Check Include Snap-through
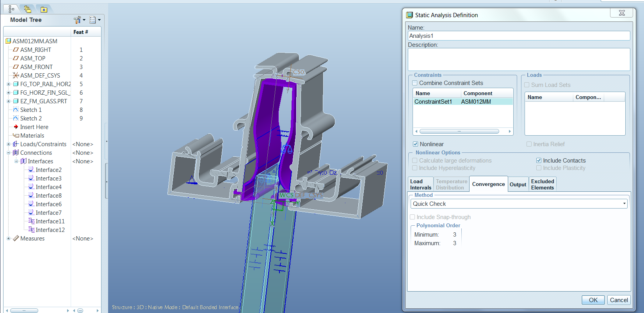 coord(412,217)
